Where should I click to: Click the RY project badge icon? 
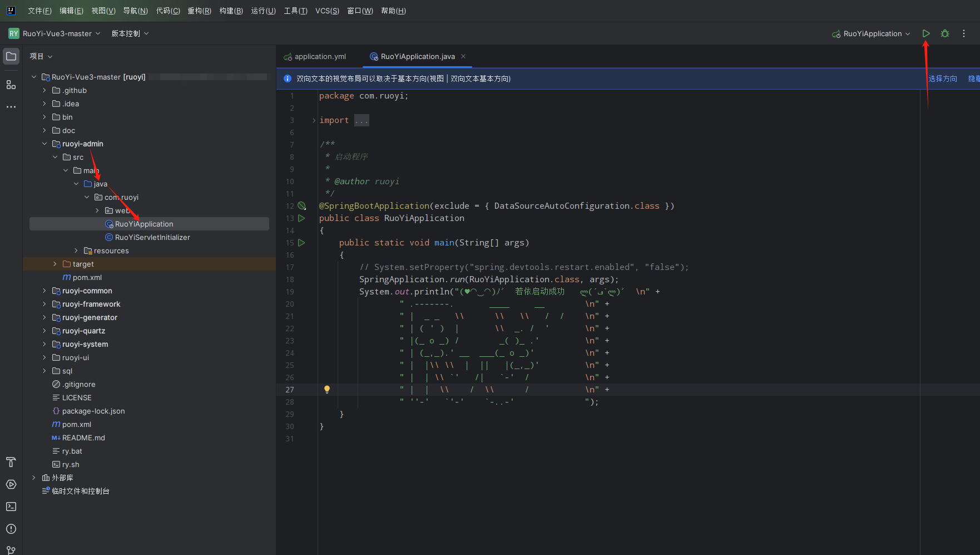click(x=13, y=33)
